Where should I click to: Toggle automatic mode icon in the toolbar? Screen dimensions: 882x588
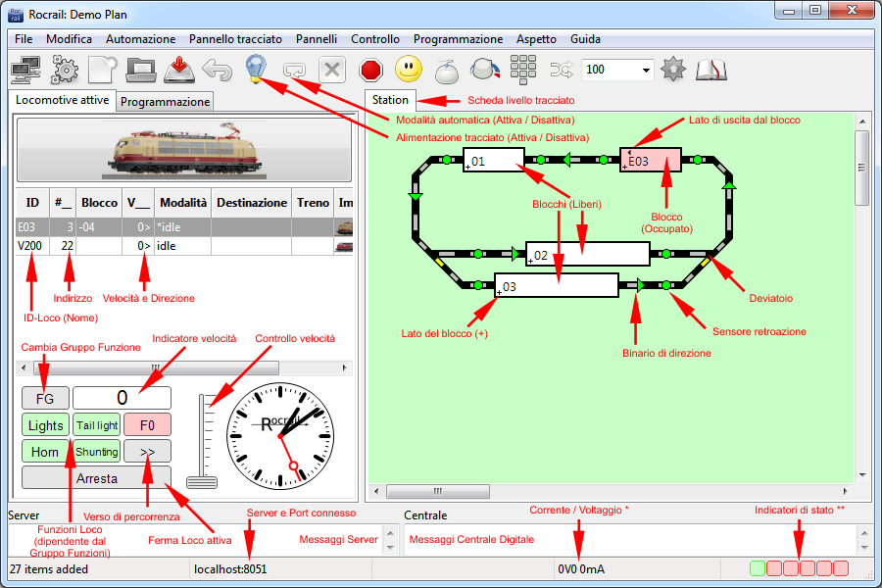295,70
